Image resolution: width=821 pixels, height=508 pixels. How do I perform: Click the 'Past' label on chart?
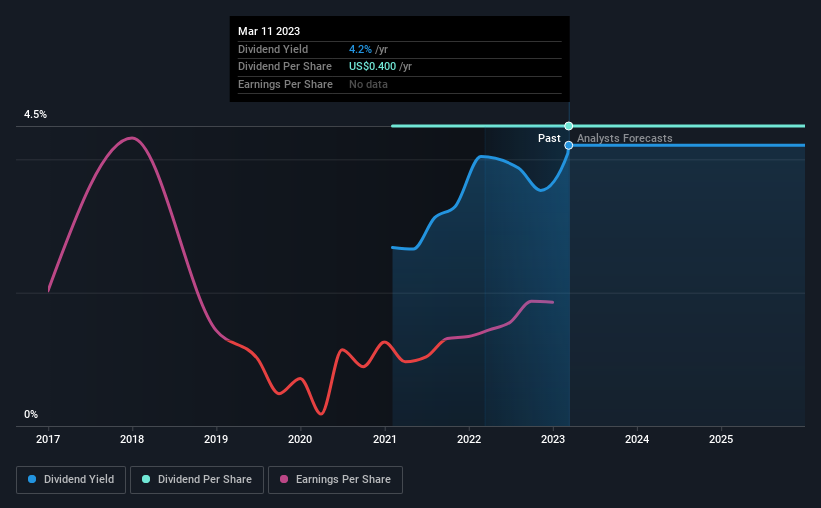[549, 138]
